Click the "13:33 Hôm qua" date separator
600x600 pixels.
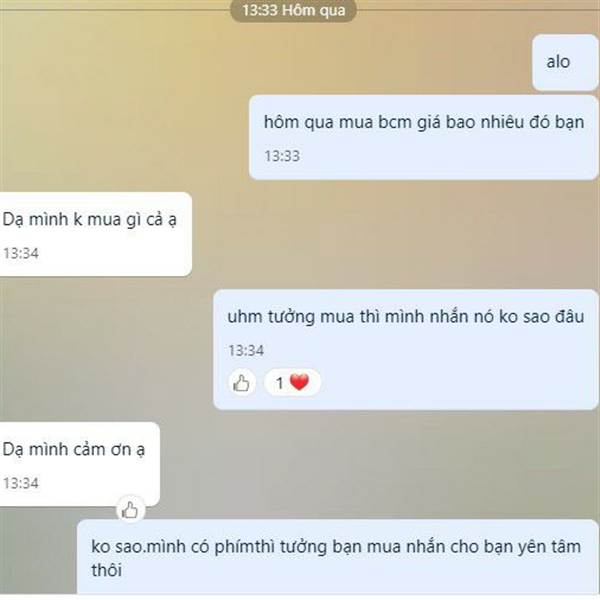(293, 10)
